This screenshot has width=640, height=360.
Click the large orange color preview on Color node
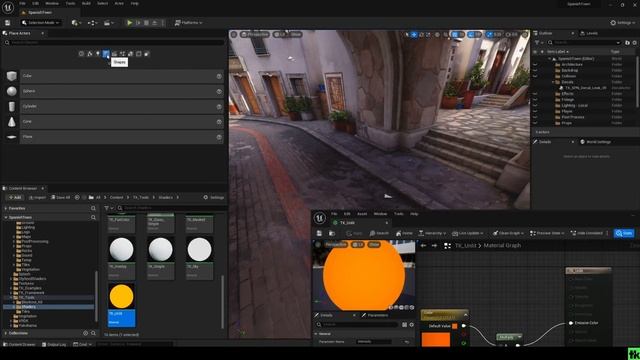[x=436, y=340]
